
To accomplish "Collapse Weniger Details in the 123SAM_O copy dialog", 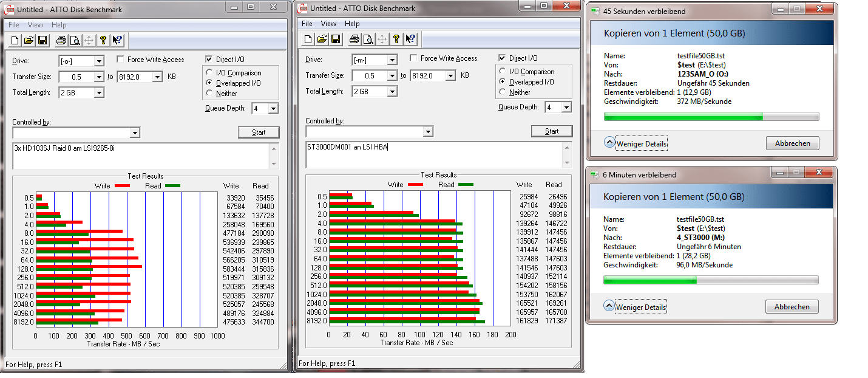I will click(636, 143).
